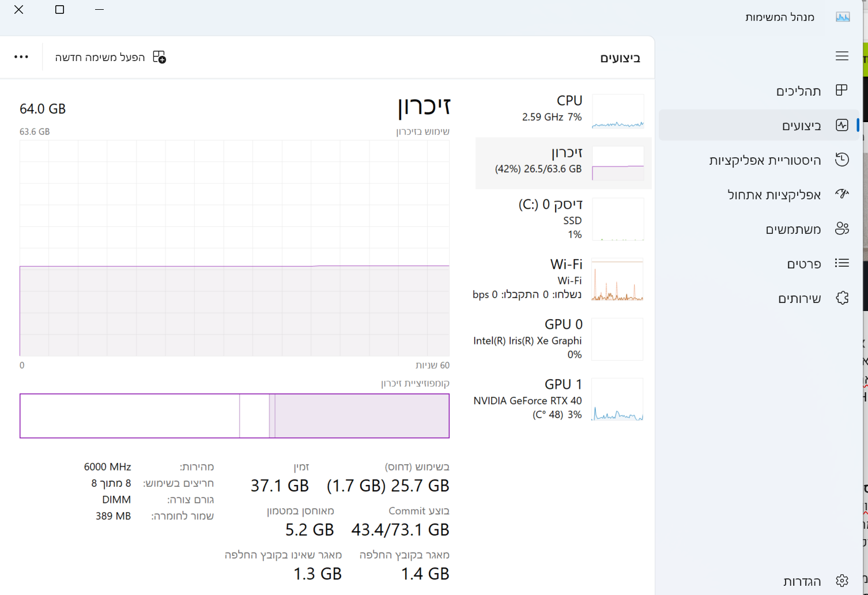Minimize the Task Manager window
Screen dimensions: 868x595
tap(99, 10)
